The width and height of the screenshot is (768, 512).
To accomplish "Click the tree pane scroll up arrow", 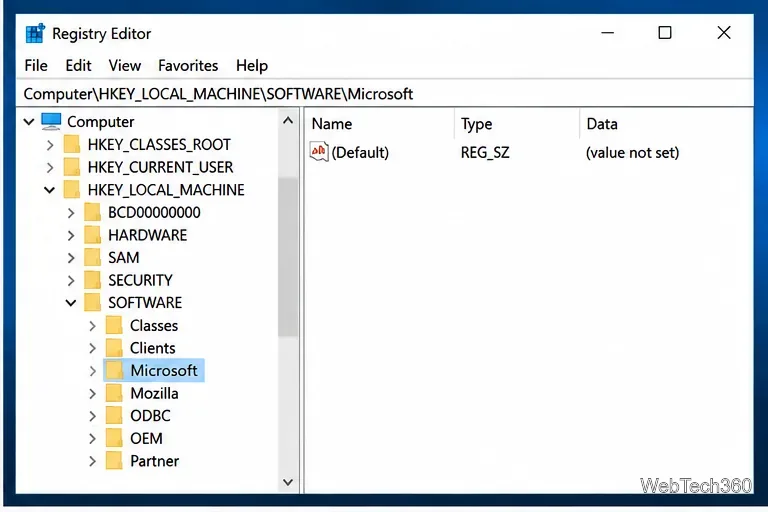I will [x=288, y=121].
